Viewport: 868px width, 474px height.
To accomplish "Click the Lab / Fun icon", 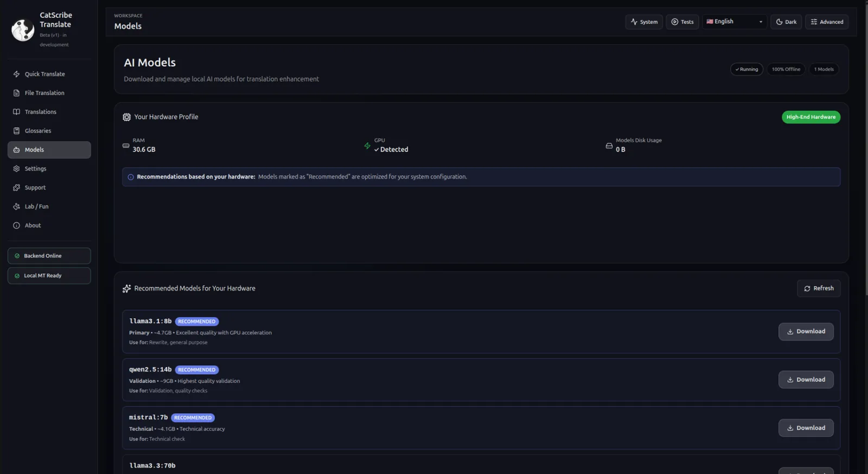I will point(16,207).
